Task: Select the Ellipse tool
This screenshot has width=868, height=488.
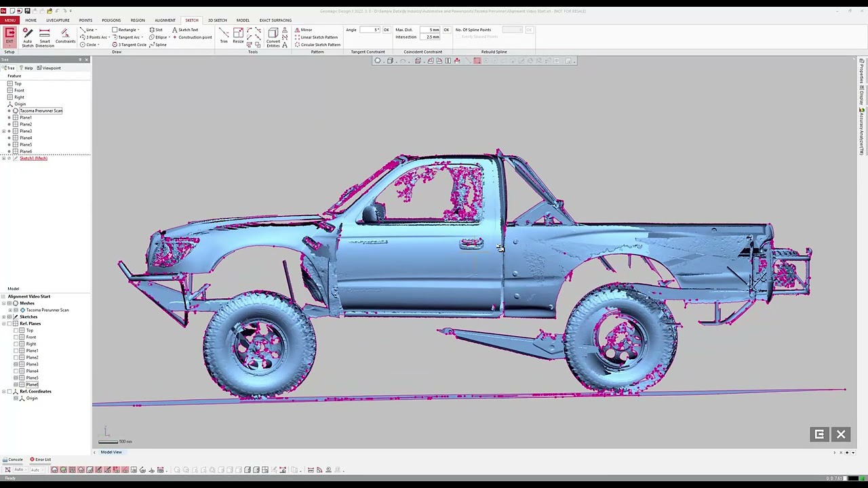Action: 157,37
